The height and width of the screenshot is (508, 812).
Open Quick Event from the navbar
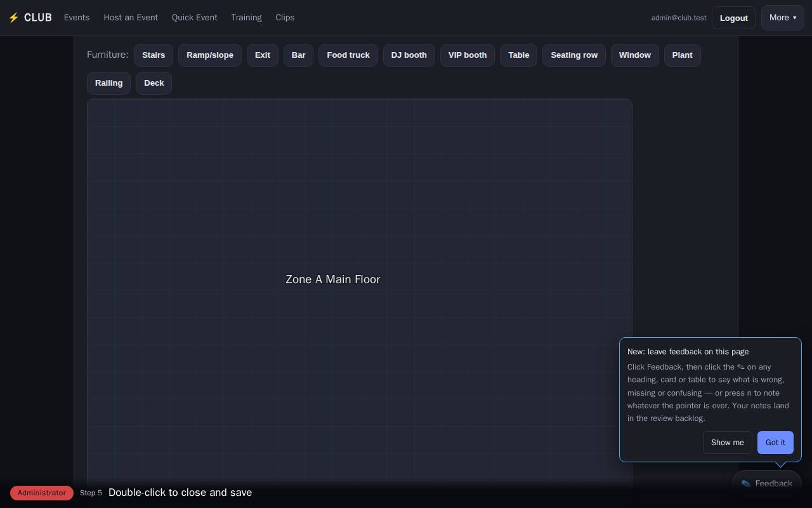click(x=195, y=18)
